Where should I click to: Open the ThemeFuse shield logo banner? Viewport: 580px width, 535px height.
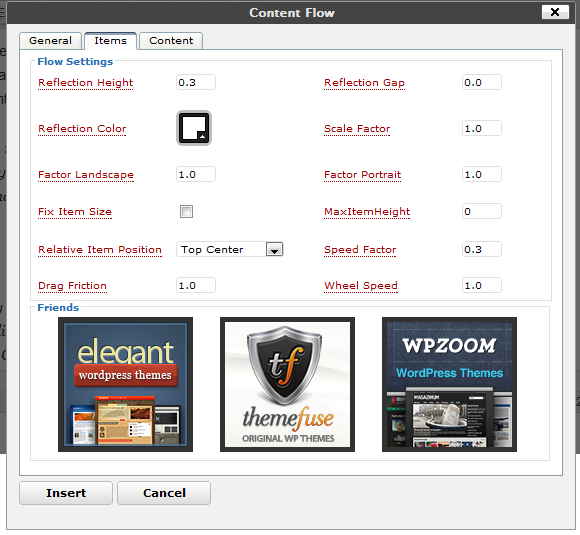point(287,384)
